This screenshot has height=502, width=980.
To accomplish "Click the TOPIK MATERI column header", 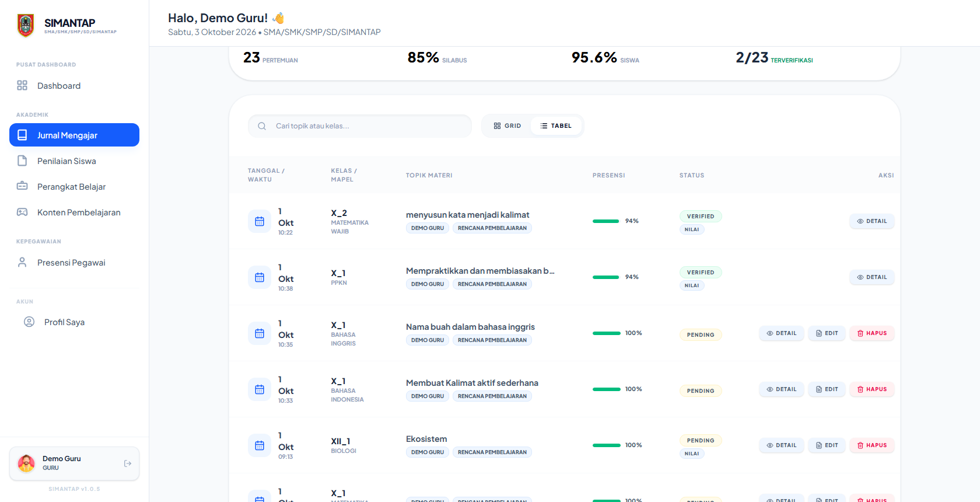I will [x=429, y=175].
